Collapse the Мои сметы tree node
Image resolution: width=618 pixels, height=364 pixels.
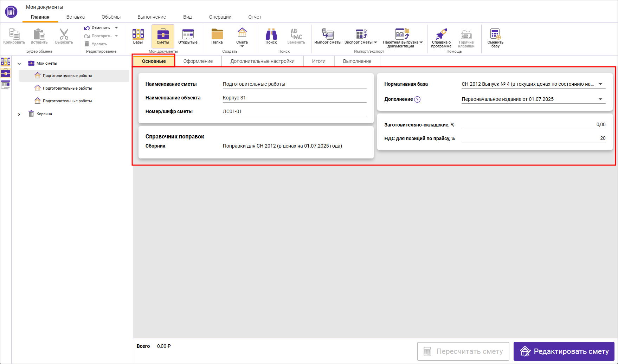[19, 64]
